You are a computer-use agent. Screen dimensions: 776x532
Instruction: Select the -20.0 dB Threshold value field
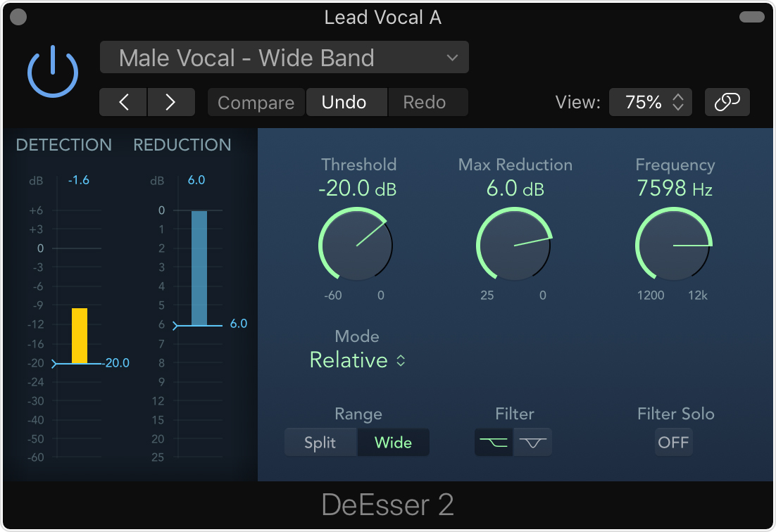point(357,189)
